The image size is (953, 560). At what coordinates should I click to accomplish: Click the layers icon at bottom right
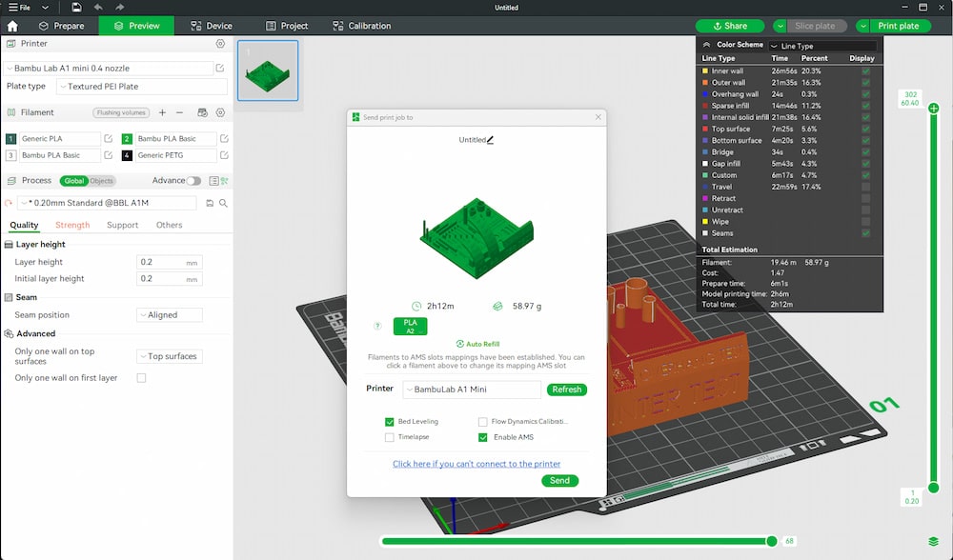[x=934, y=541]
